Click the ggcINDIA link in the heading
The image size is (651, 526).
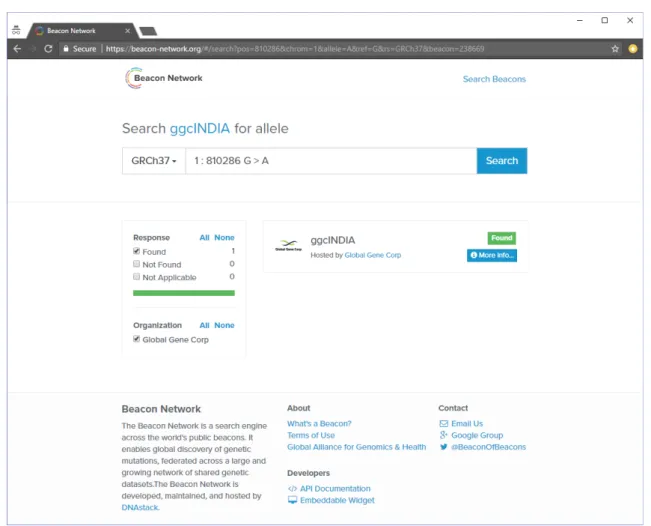click(200, 129)
